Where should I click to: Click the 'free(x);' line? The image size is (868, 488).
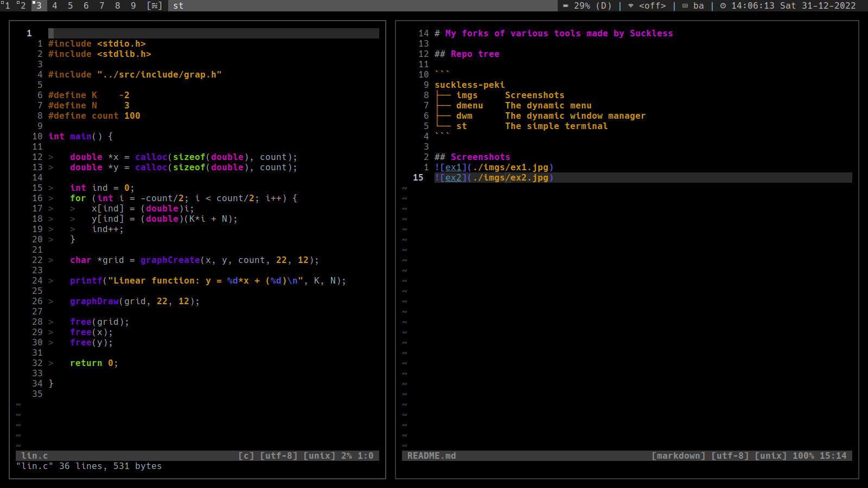pyautogui.click(x=92, y=332)
